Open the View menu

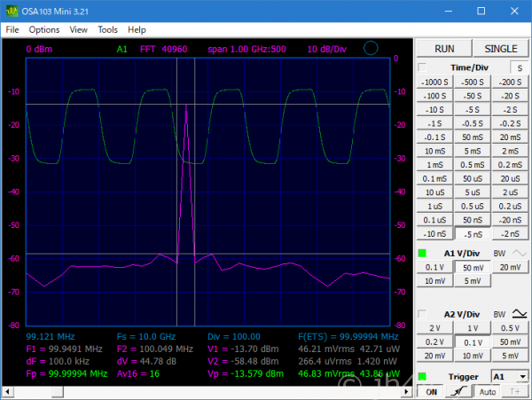(78, 30)
